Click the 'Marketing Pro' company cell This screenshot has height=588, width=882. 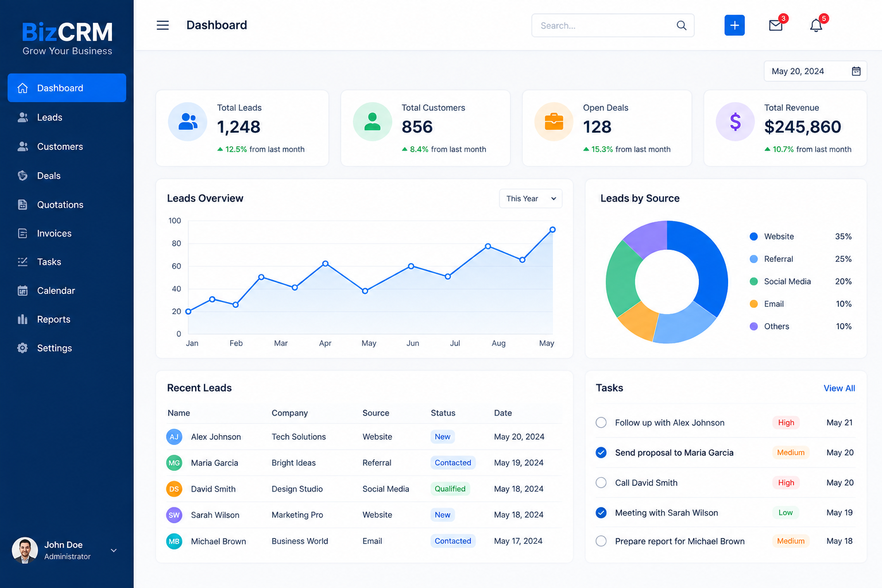point(297,515)
